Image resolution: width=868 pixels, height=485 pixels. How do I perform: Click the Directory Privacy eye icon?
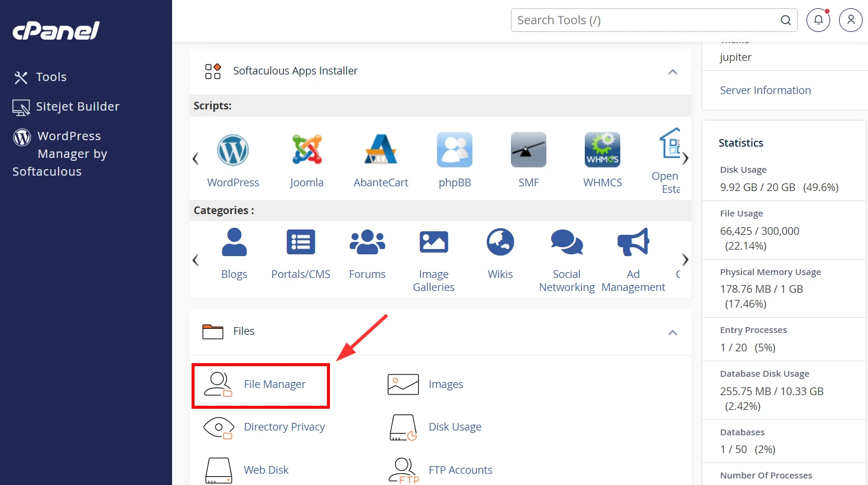(x=218, y=428)
